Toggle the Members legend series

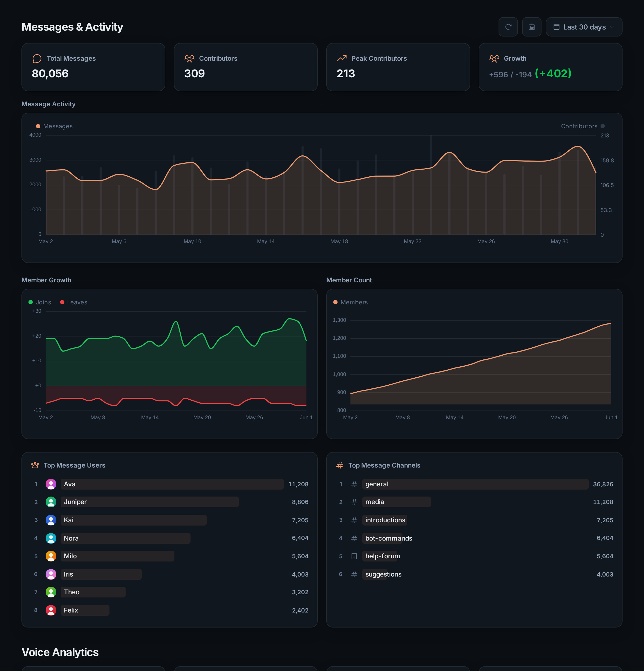tap(350, 302)
